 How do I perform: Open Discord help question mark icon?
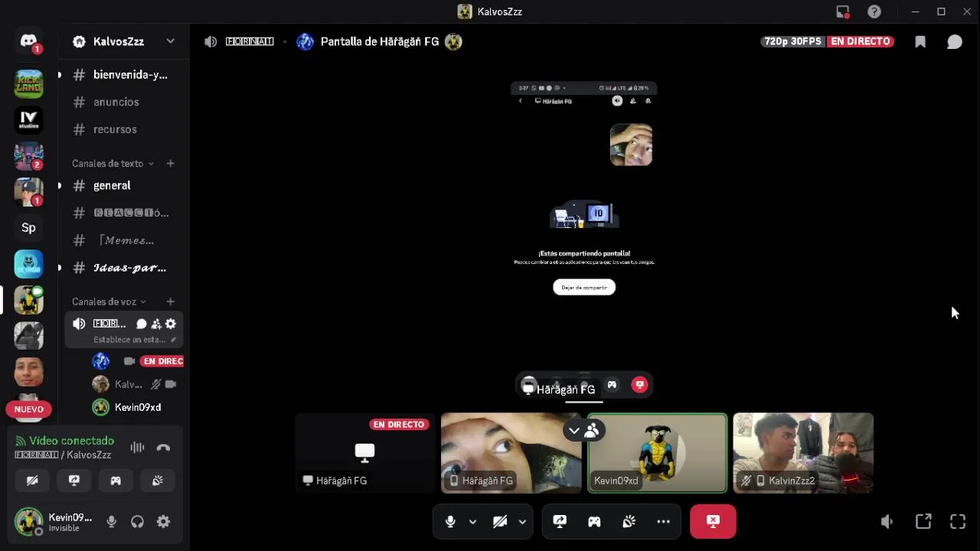[874, 11]
